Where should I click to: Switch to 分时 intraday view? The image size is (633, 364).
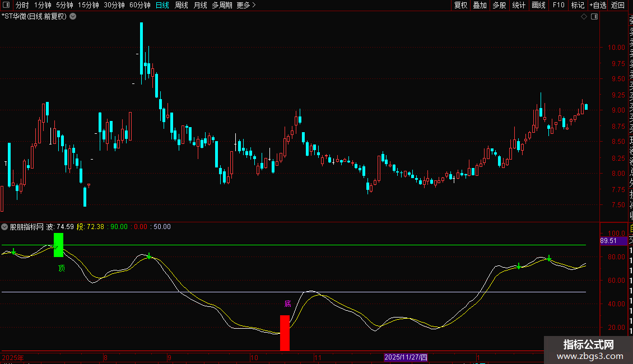pos(22,5)
